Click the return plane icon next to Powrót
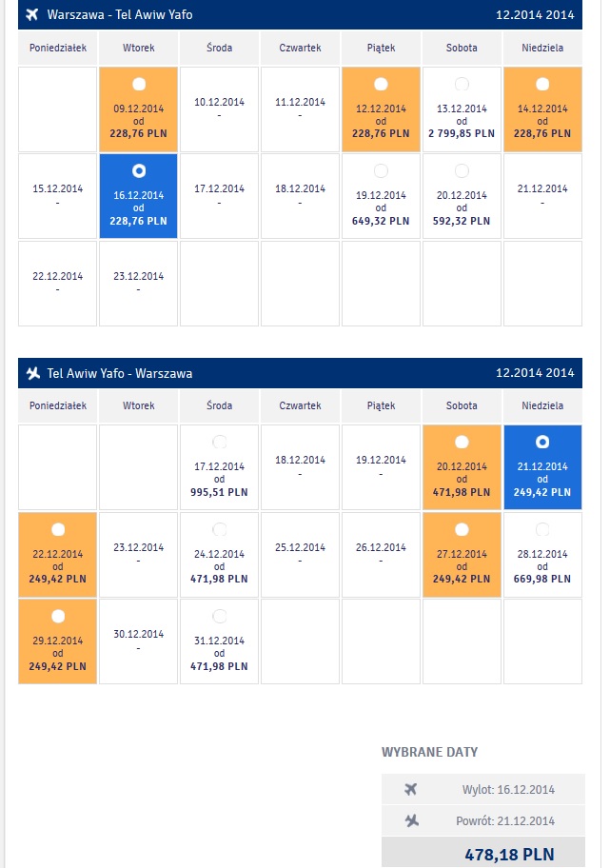This screenshot has width=610, height=868. (x=411, y=820)
